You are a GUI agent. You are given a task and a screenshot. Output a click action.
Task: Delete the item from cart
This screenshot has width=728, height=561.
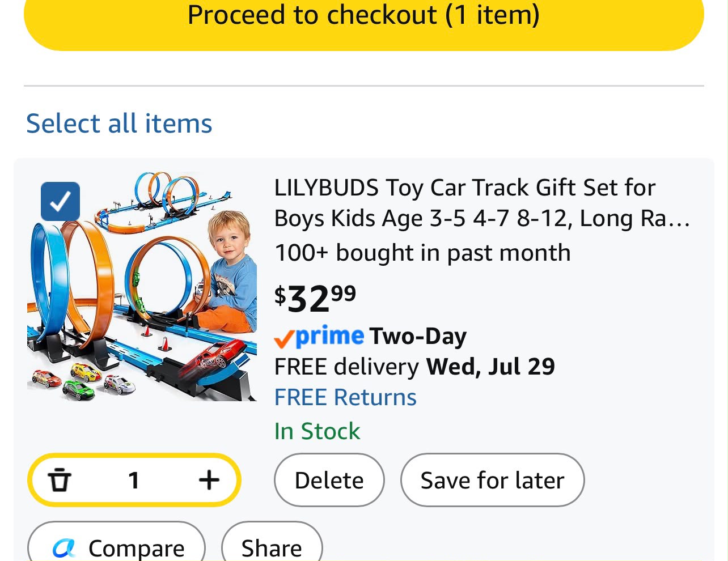point(329,480)
